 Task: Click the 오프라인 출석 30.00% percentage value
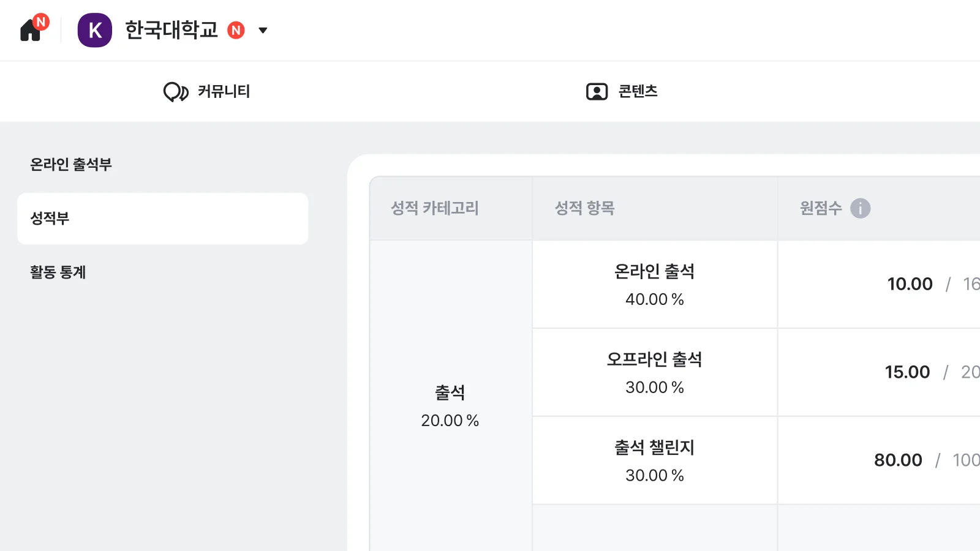pos(654,387)
